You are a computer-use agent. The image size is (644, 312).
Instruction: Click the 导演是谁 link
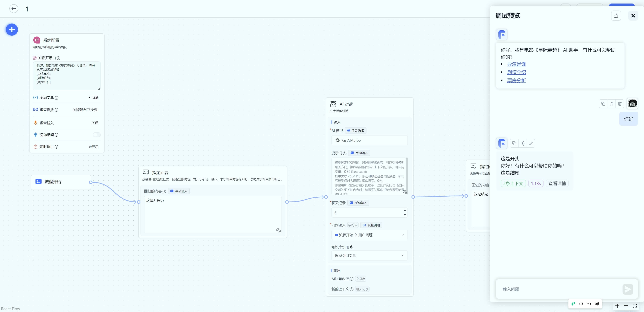[x=516, y=64]
